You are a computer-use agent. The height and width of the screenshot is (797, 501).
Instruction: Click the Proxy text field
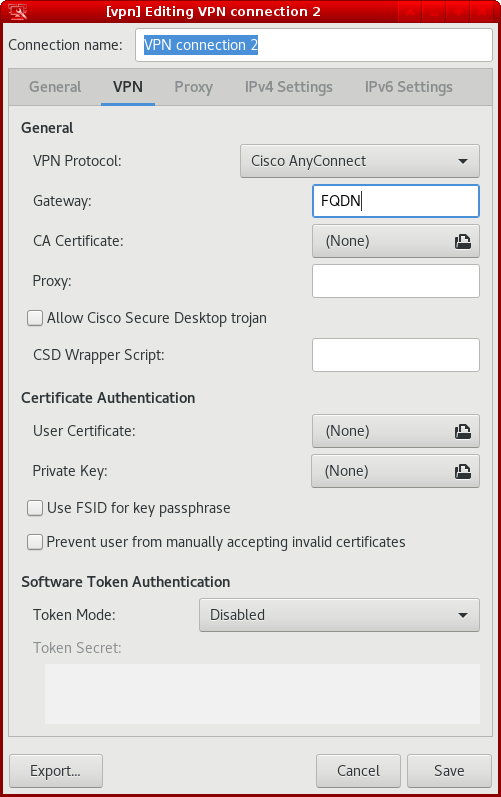pos(396,281)
